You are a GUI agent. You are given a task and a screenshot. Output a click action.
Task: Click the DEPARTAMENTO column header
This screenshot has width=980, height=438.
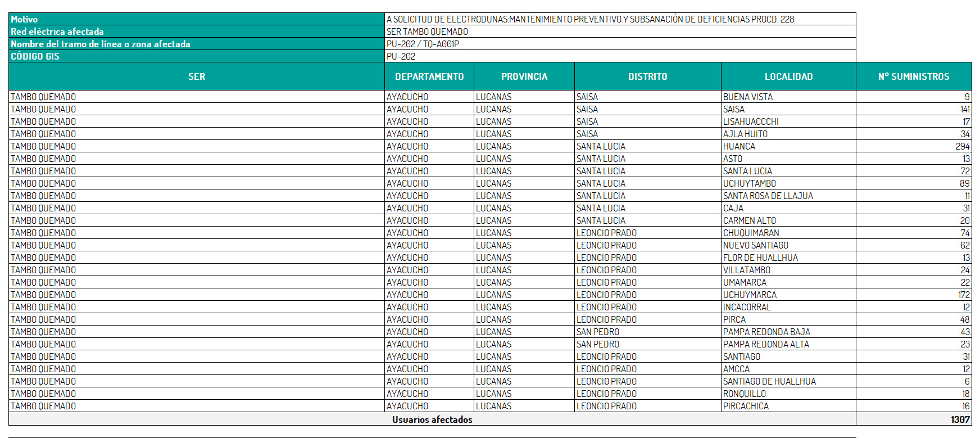429,76
